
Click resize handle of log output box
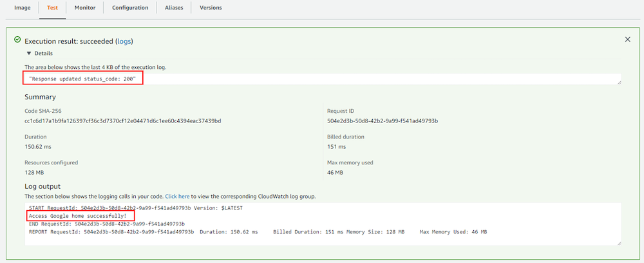(619, 243)
